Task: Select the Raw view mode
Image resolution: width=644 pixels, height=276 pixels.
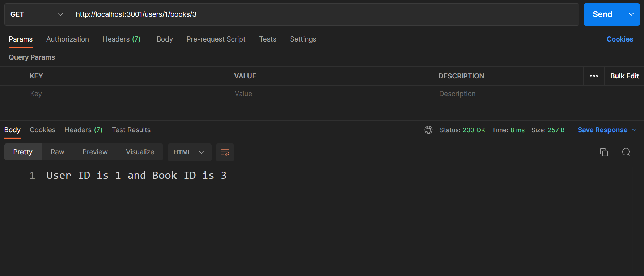Action: click(58, 152)
